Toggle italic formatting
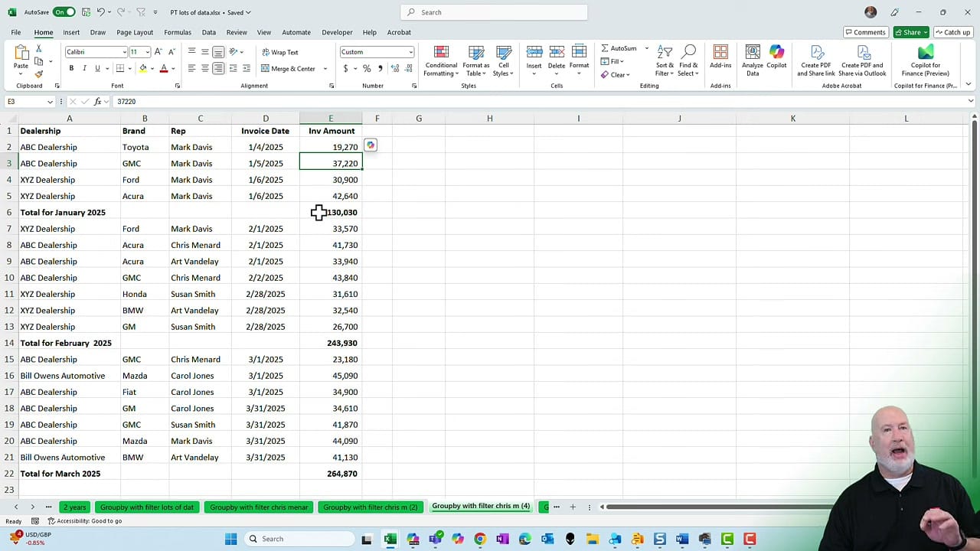Image resolution: width=980 pixels, height=551 pixels. coord(83,68)
